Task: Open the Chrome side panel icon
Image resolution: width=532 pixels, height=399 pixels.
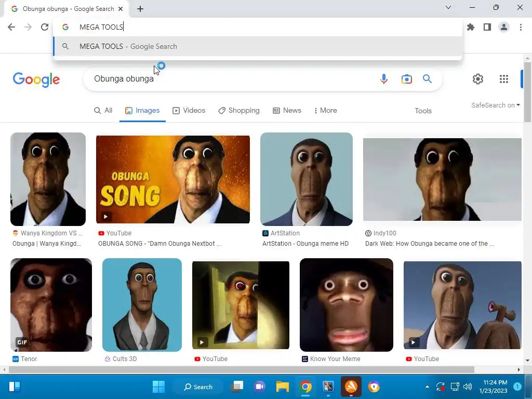Action: (x=487, y=27)
